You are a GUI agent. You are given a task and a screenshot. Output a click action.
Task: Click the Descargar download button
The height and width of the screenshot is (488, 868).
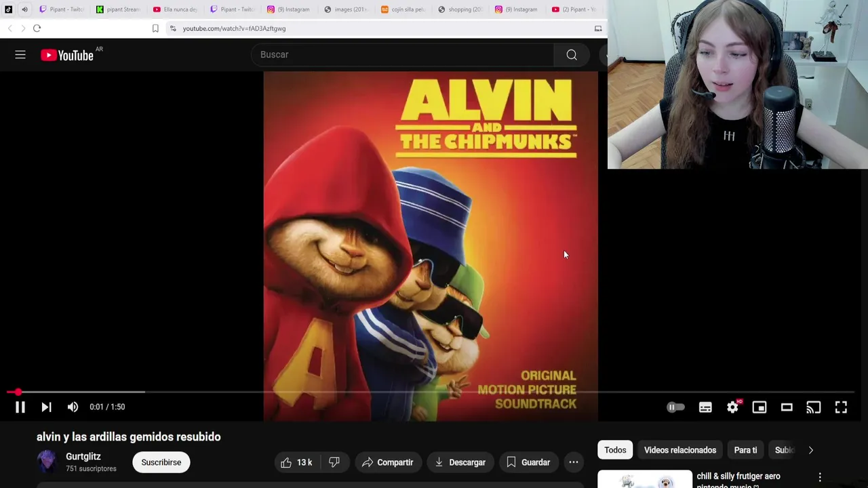[460, 462]
